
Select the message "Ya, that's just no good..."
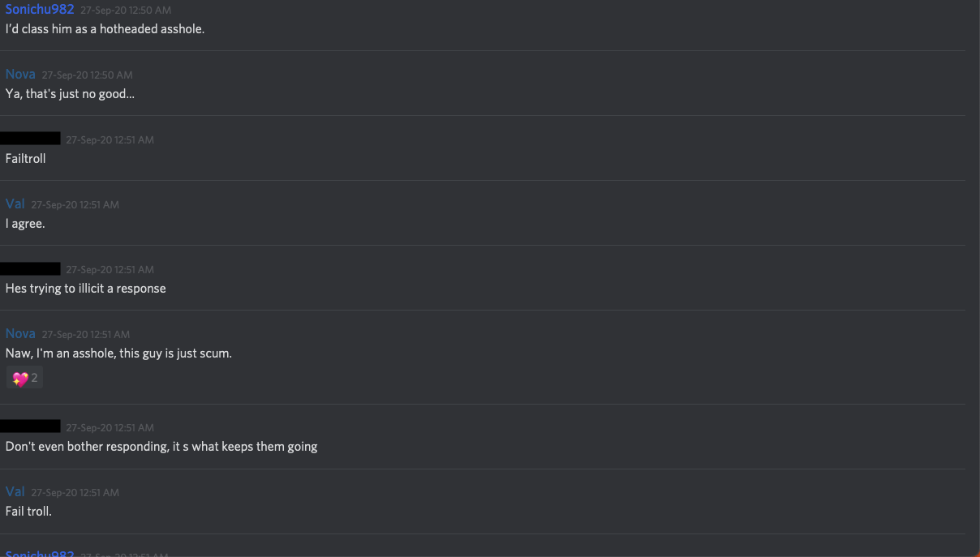click(x=70, y=94)
